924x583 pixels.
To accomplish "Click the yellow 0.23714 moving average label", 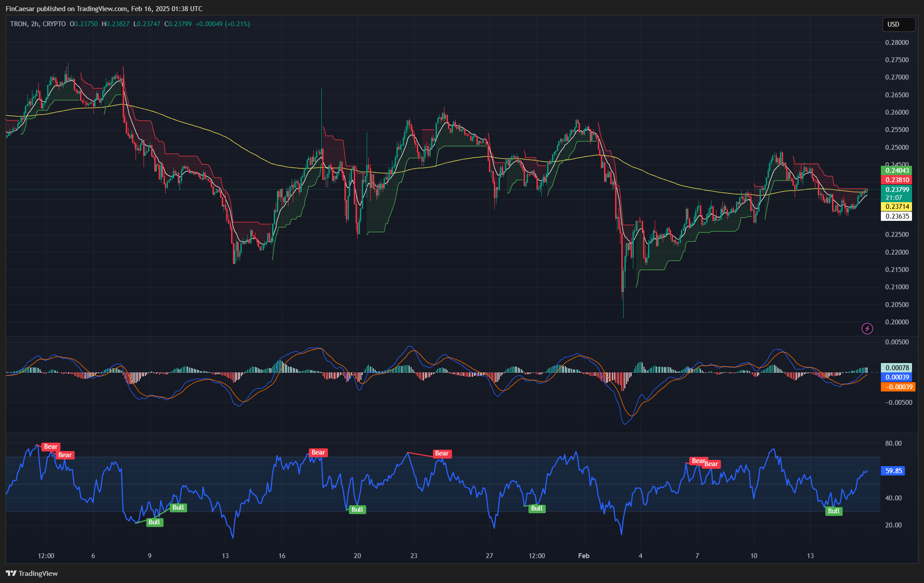I will coord(896,207).
